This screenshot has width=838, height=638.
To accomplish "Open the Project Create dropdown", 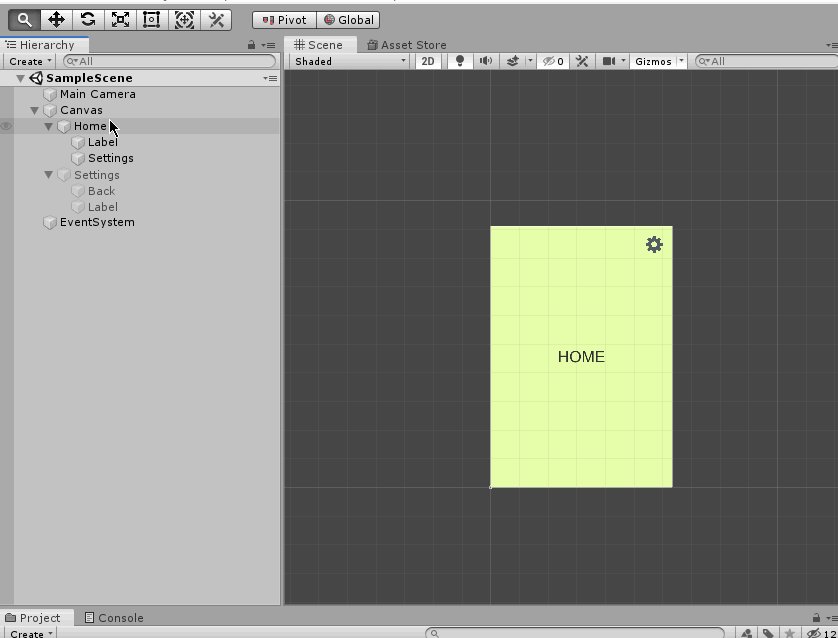I will [x=31, y=633].
